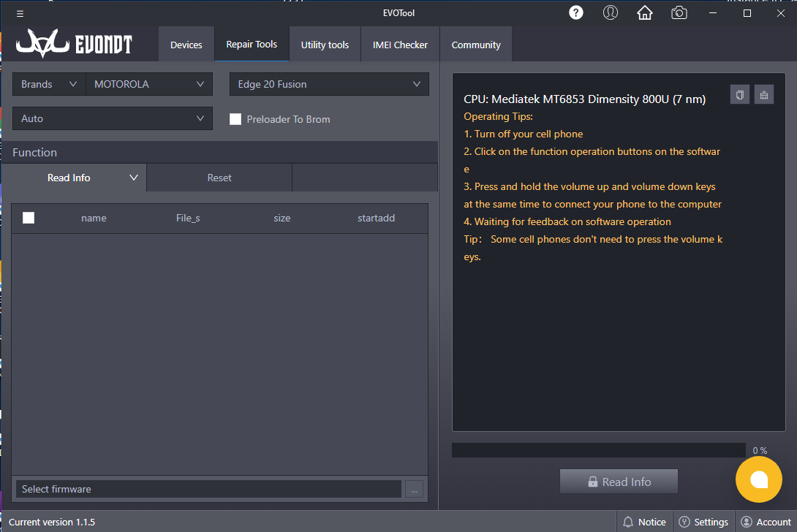
Task: Clear the log with eraser icon
Action: click(764, 95)
